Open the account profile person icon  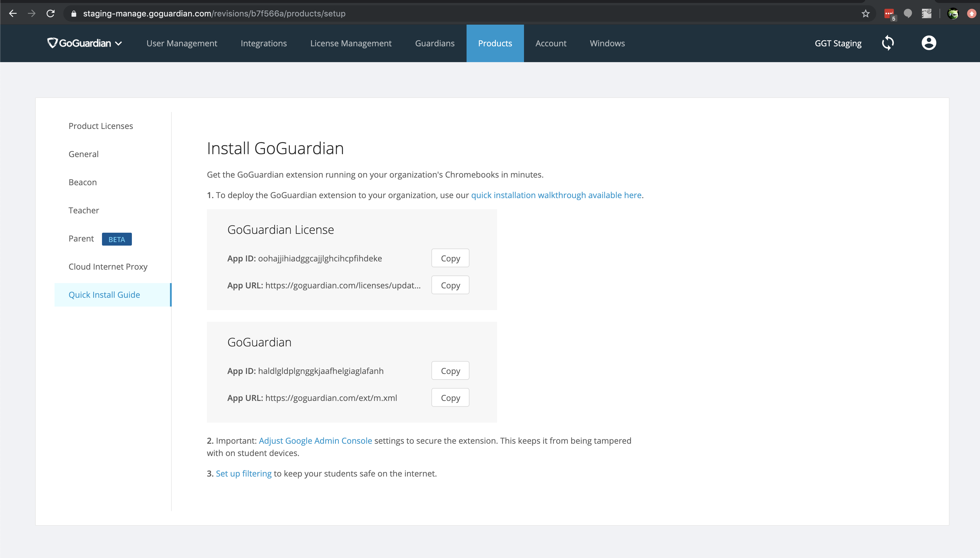point(929,43)
